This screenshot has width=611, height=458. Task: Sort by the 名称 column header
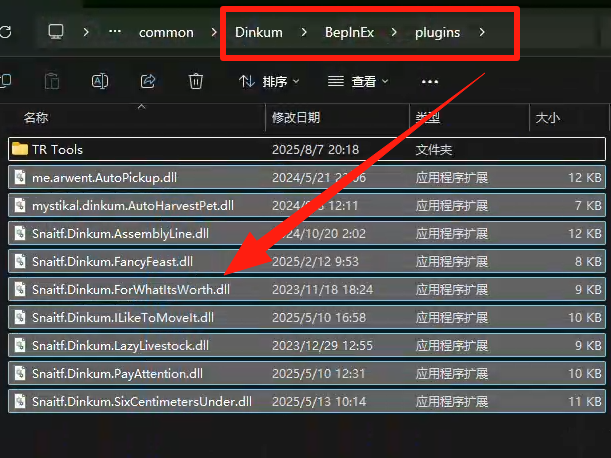coord(36,117)
